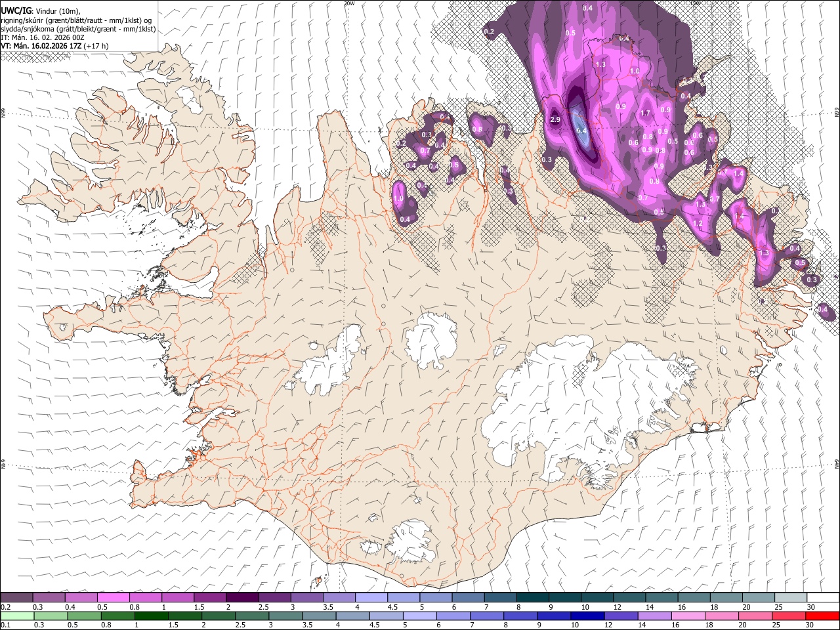The width and height of the screenshot is (840, 630).
Task: Click the round white glacier in central Iceland
Action: click(431, 339)
